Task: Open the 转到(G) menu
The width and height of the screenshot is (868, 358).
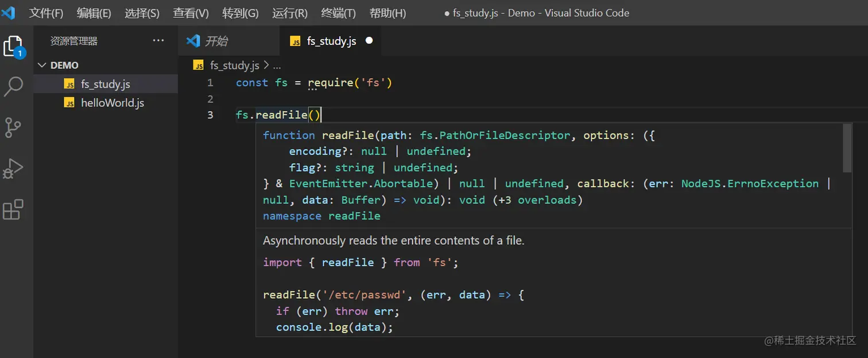Action: click(241, 13)
